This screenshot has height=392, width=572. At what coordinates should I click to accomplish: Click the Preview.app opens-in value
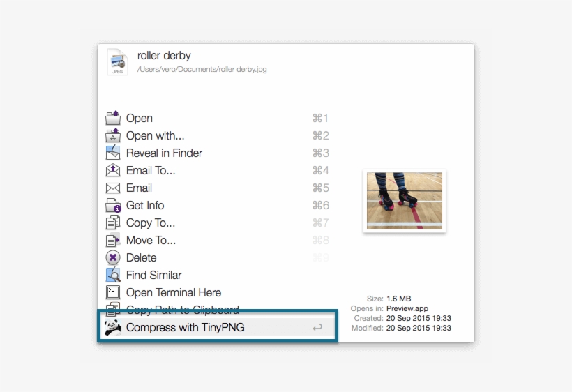tap(407, 308)
